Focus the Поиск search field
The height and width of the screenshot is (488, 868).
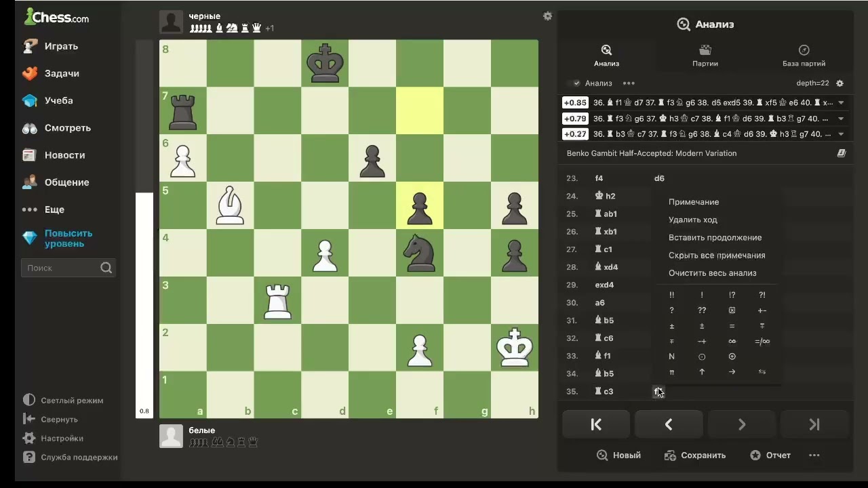tap(68, 268)
